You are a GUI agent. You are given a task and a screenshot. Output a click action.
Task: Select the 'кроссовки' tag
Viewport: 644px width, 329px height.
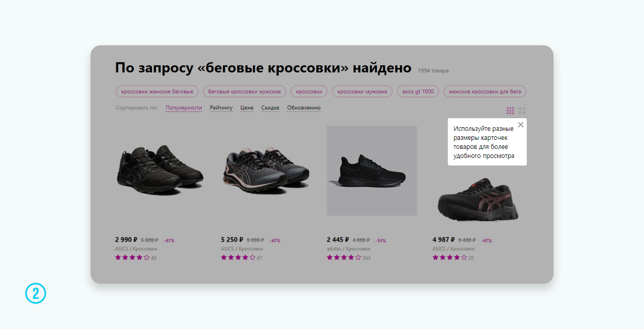[x=309, y=92]
